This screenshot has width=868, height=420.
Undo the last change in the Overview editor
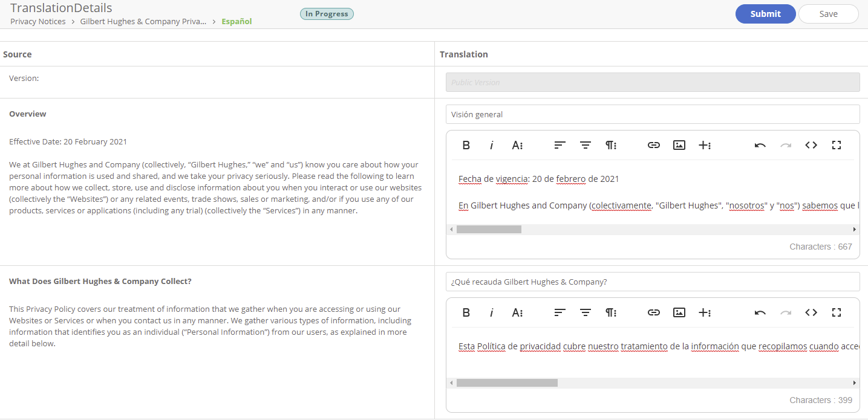[760, 145]
